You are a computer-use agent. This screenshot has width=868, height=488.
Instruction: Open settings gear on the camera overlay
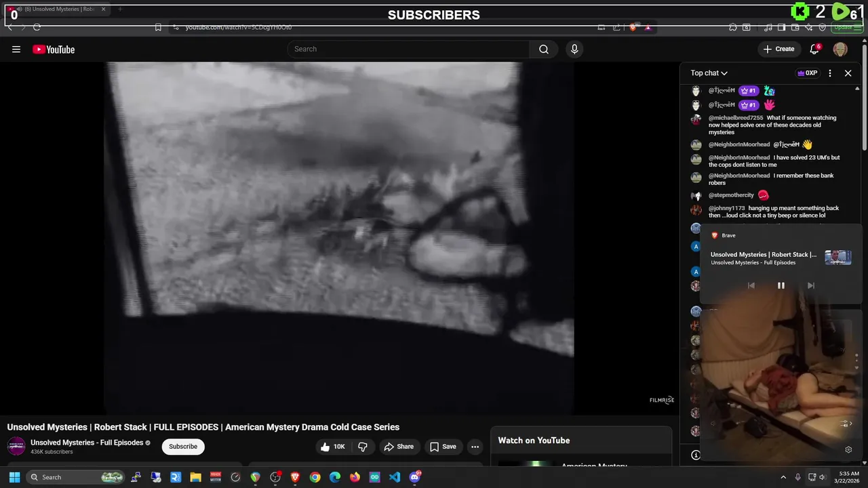click(848, 449)
